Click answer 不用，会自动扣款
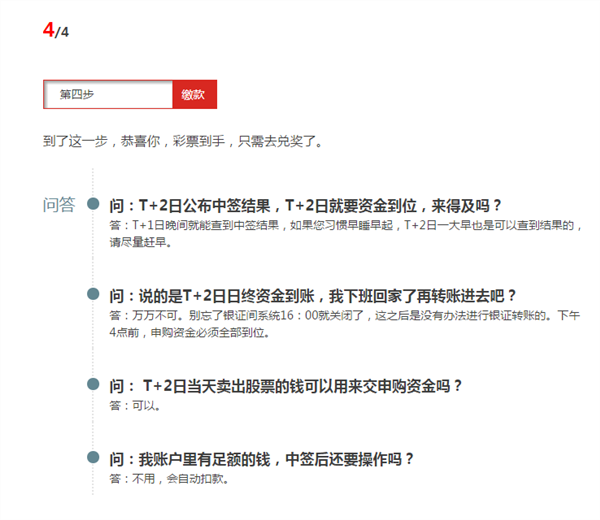This screenshot has height=520, width=600. click(181, 479)
